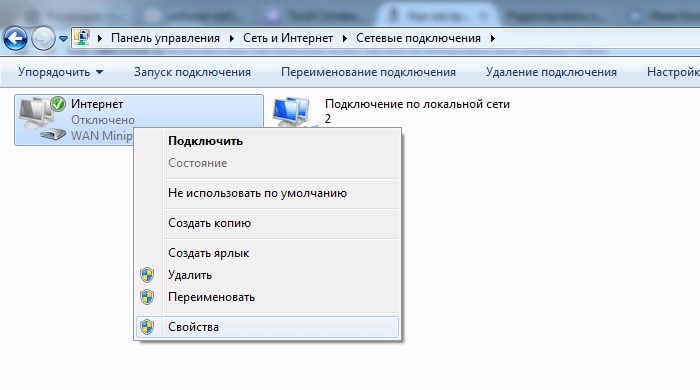The height and width of the screenshot is (390, 700).
Task: Choose 'Переименовать' in context menu
Action: coord(267,297)
